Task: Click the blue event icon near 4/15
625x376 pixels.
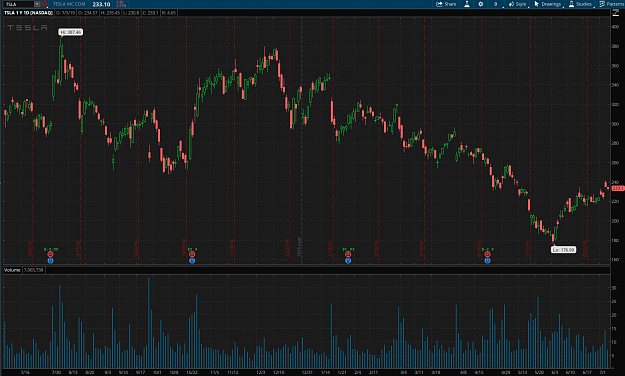Action: click(x=487, y=261)
